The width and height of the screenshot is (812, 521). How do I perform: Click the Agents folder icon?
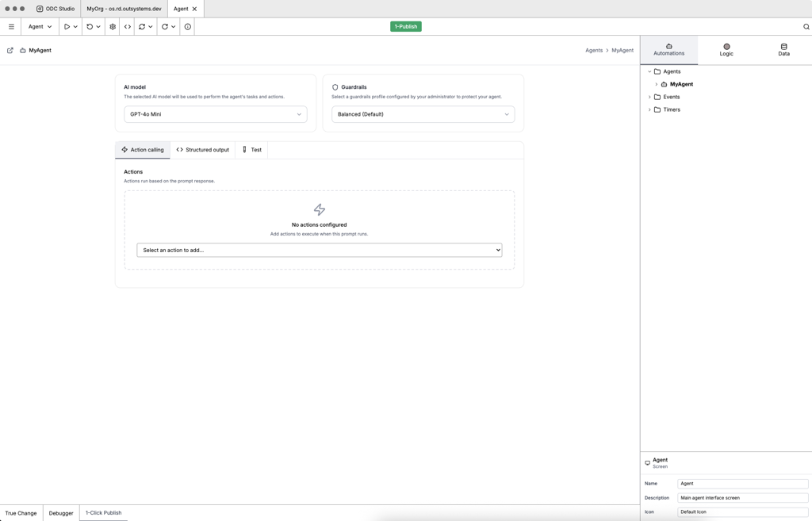click(657, 71)
